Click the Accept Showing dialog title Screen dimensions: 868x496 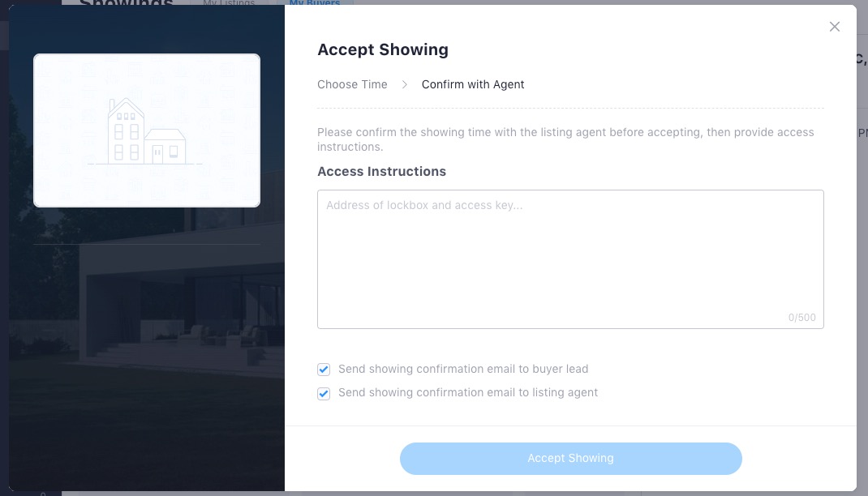pos(383,49)
